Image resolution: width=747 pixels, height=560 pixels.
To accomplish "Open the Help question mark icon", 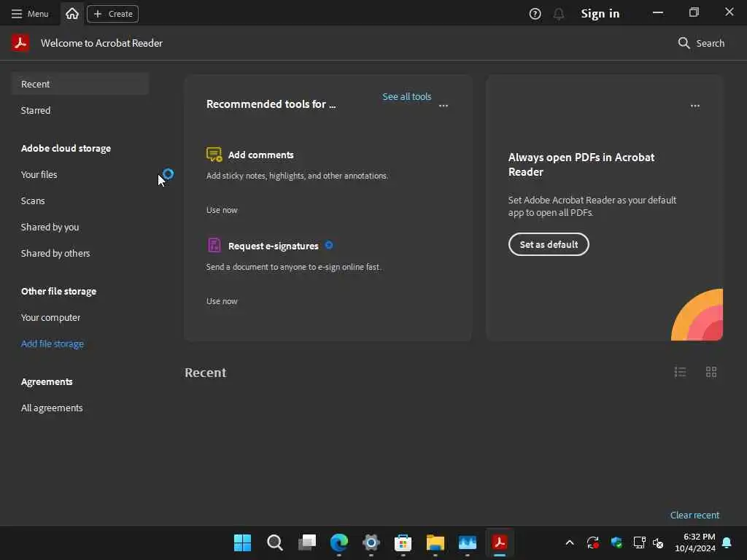I will point(535,14).
